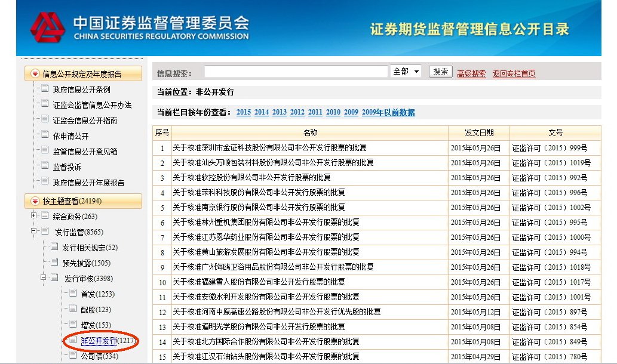Click document icon beside 监督投诉
Screen dimensions: 617x364
(x=45, y=166)
